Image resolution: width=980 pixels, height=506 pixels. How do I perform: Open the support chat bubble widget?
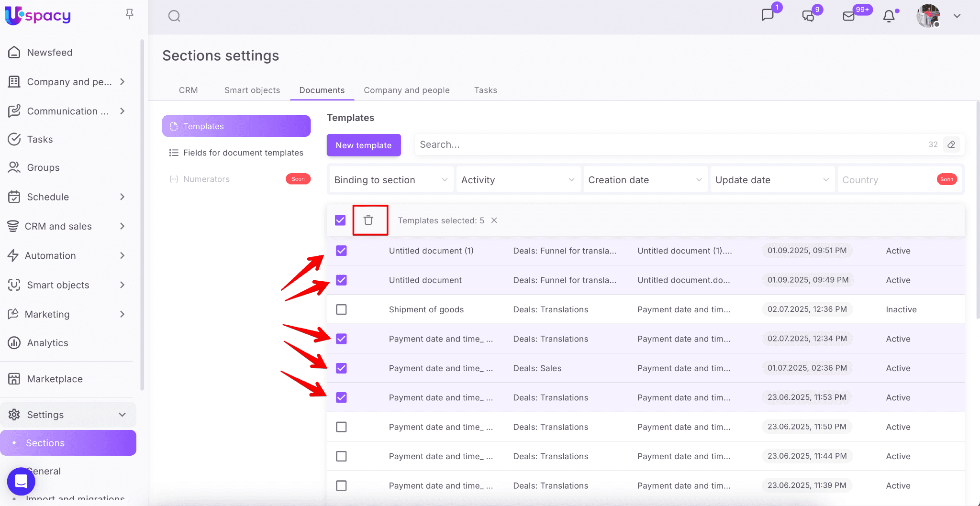(21, 481)
